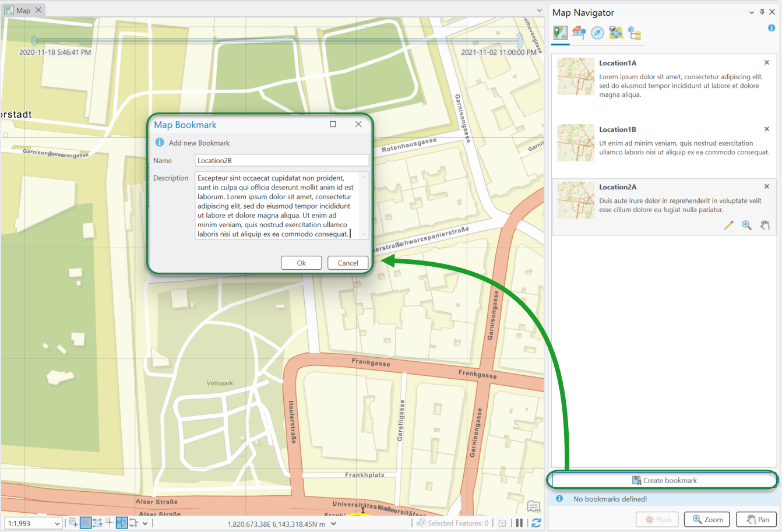782x532 pixels.
Task: Click the 'Add new Bookmark' info icon
Action: click(x=160, y=142)
